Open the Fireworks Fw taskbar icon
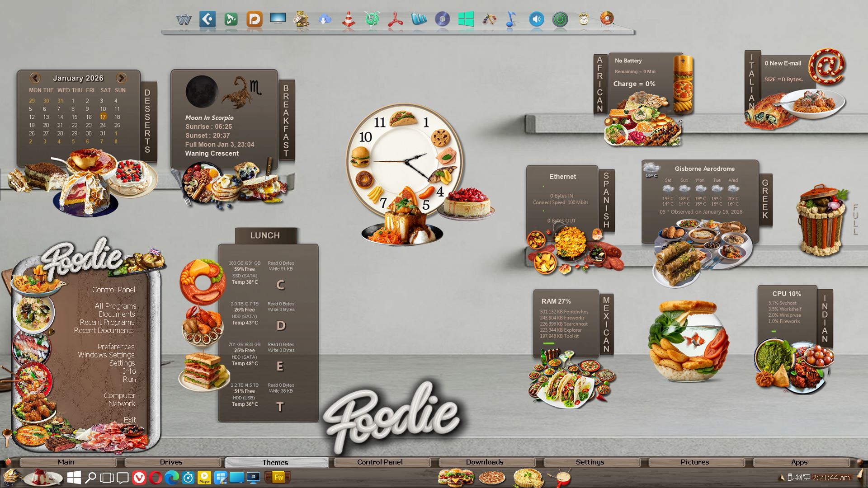The image size is (868, 488). 278,478
